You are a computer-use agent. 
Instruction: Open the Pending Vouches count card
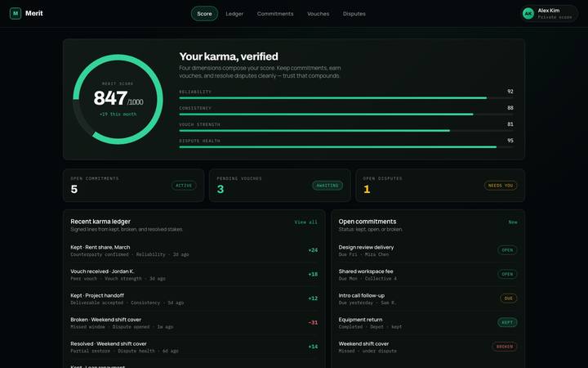click(280, 185)
